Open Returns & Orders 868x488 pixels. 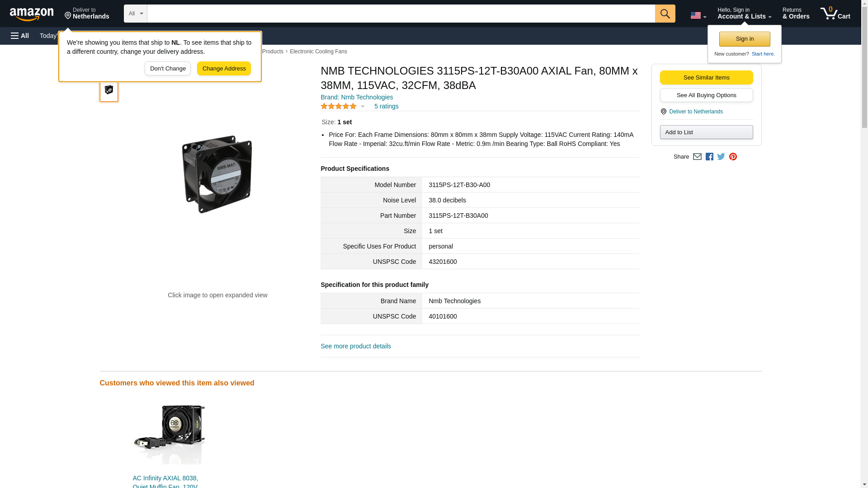coord(796,14)
